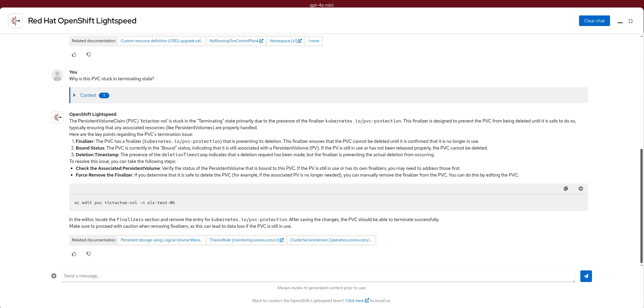Image resolution: width=644 pixels, height=308 pixels.
Task: Click the 'Red Hat OpenShift Lightspeed' title
Action: (82, 21)
